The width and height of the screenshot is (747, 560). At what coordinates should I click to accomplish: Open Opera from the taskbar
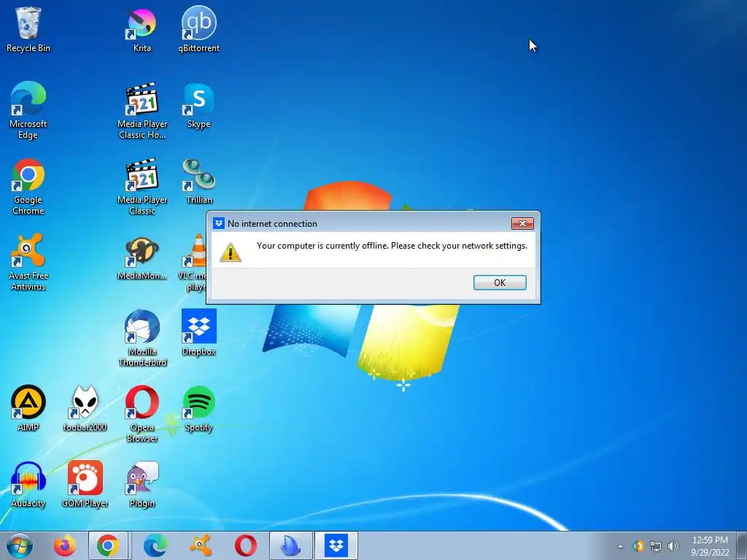[245, 545]
